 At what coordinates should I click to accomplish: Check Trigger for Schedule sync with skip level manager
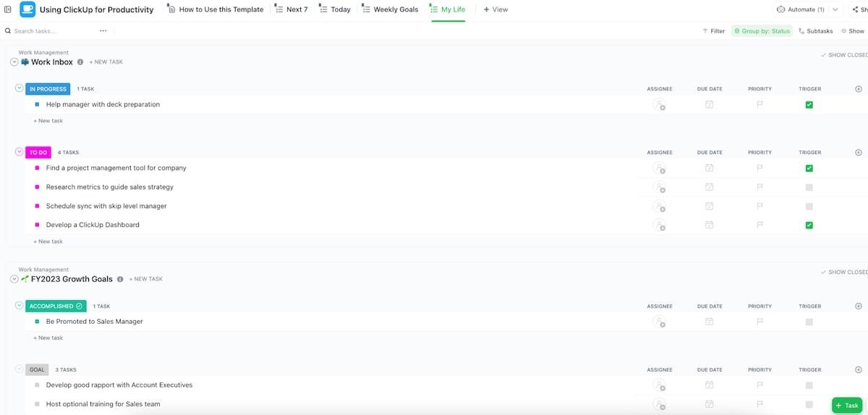tap(809, 206)
